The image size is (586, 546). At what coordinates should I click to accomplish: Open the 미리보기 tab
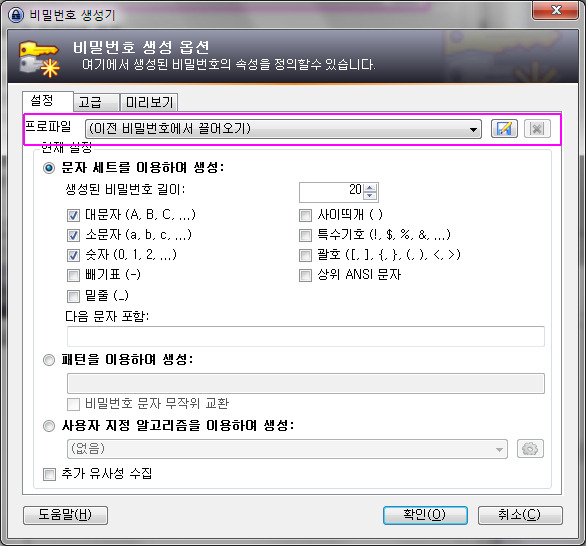point(149,102)
